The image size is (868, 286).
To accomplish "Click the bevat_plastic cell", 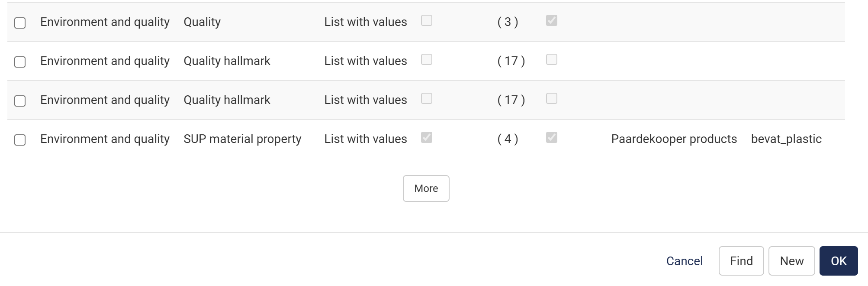I will (786, 139).
